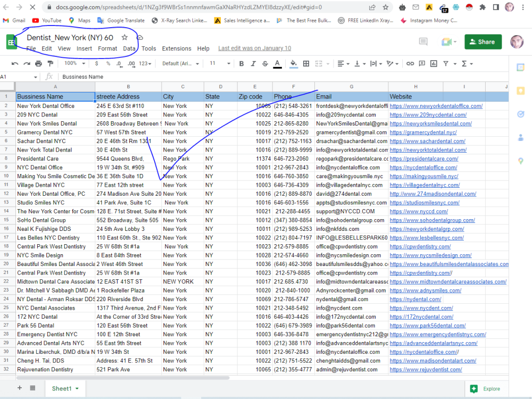
Task: Open the Tasks side panel icon
Action: (x=520, y=114)
